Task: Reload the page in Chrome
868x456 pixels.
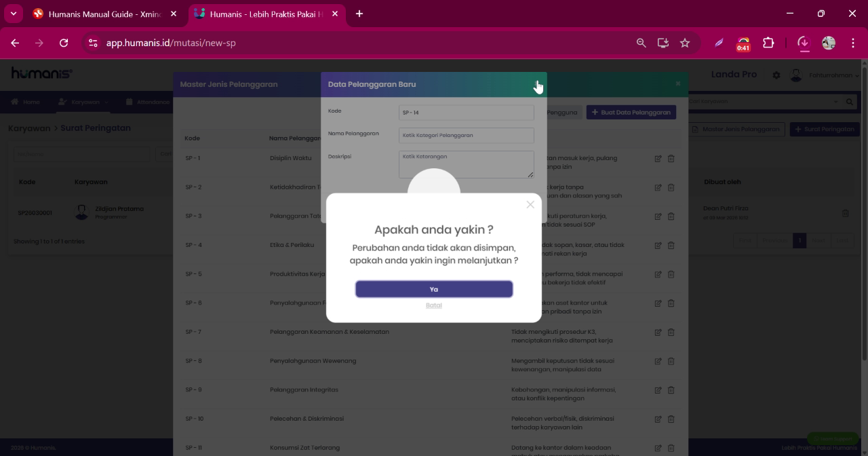Action: click(x=64, y=43)
